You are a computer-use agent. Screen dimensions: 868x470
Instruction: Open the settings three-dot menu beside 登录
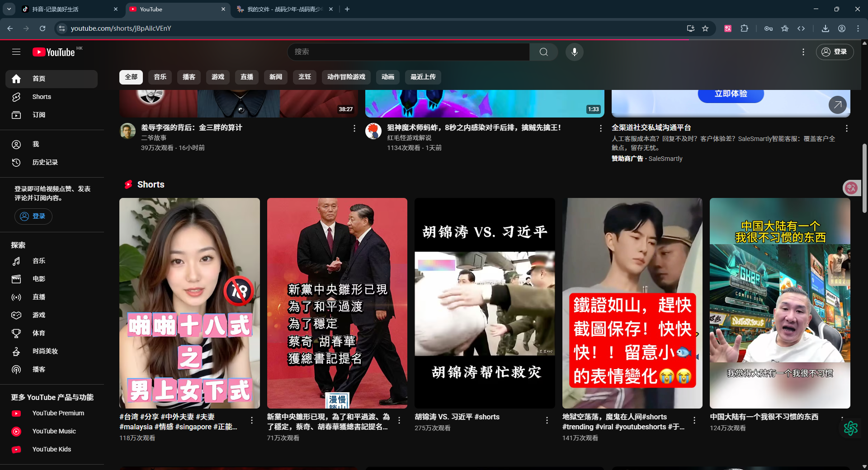pos(803,52)
